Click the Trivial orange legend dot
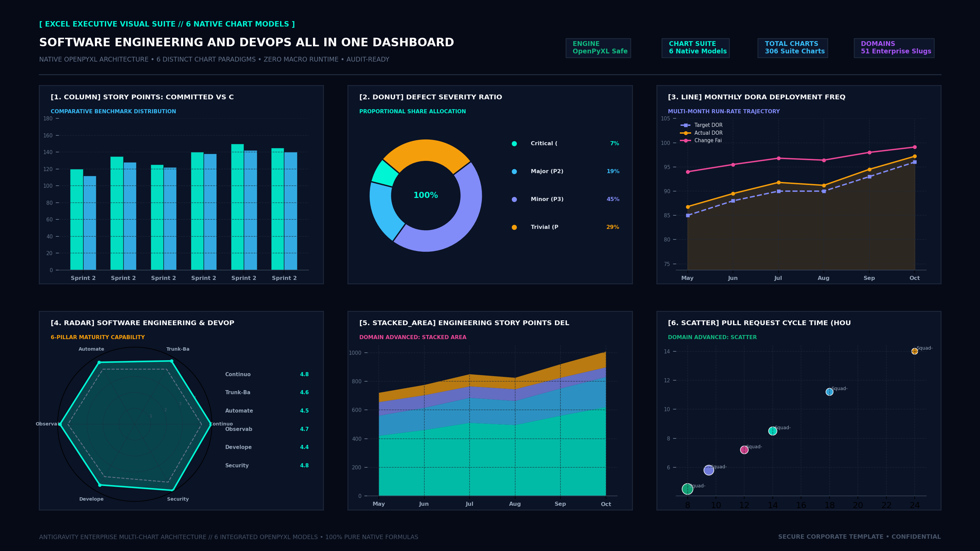The height and width of the screenshot is (551, 980). click(514, 228)
